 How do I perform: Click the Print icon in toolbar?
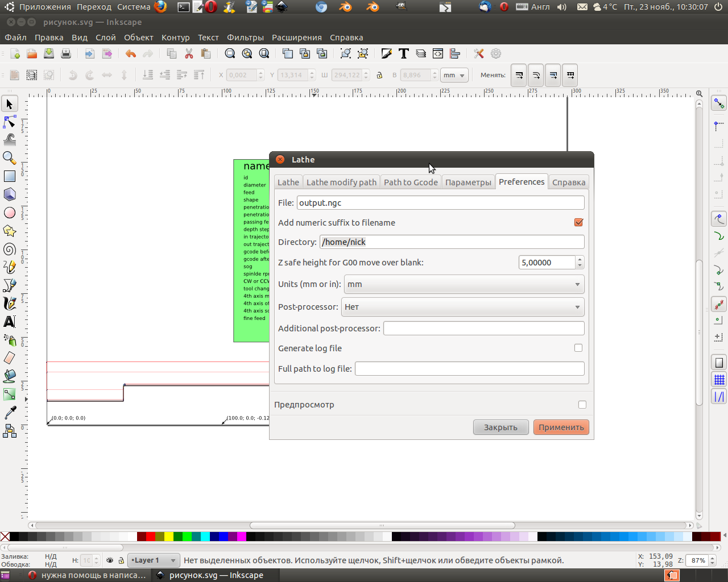click(66, 53)
